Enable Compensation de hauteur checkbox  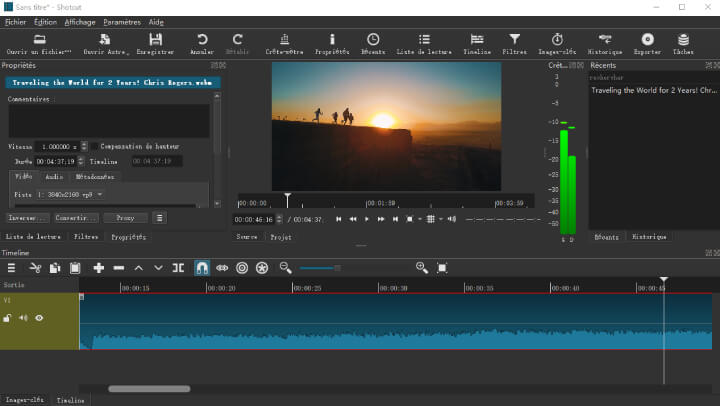click(94, 146)
